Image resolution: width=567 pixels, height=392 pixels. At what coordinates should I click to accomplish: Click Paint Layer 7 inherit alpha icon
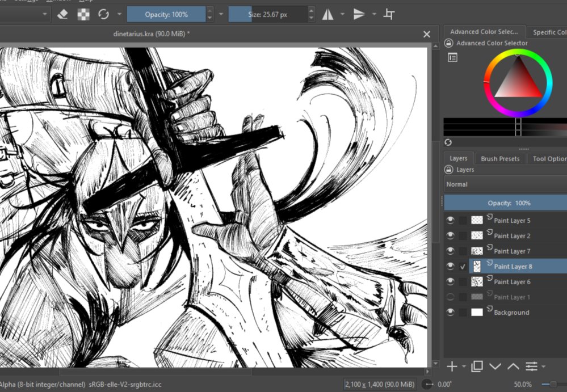click(x=489, y=247)
